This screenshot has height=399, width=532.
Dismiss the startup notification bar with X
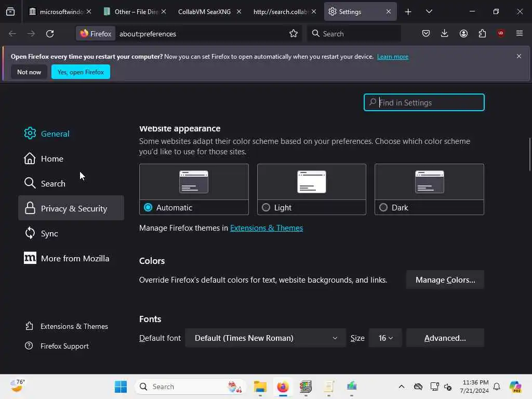[x=519, y=56]
